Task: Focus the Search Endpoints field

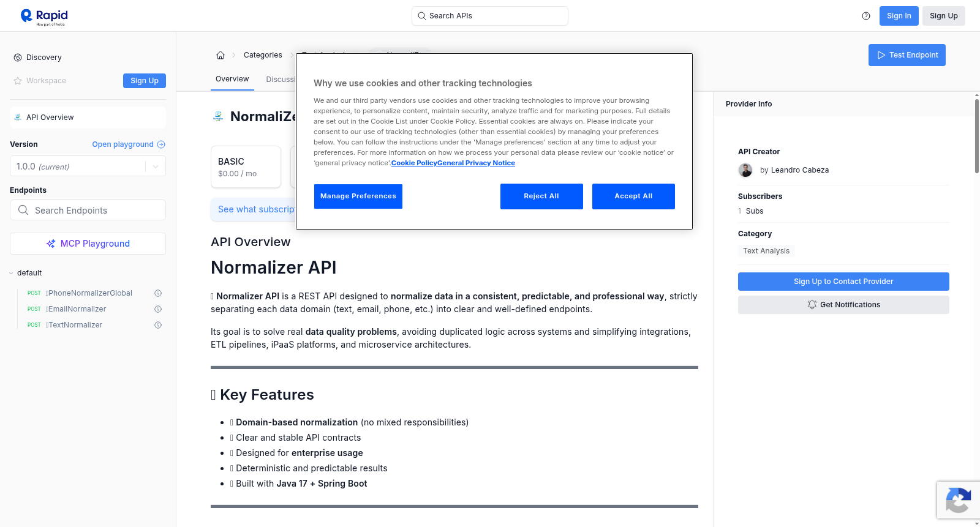Action: [x=88, y=210]
